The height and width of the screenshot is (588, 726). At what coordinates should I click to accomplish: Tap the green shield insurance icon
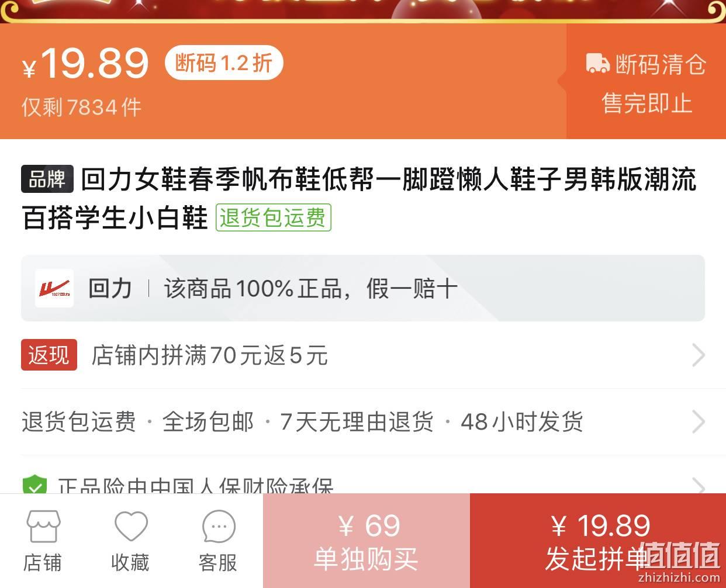(34, 485)
